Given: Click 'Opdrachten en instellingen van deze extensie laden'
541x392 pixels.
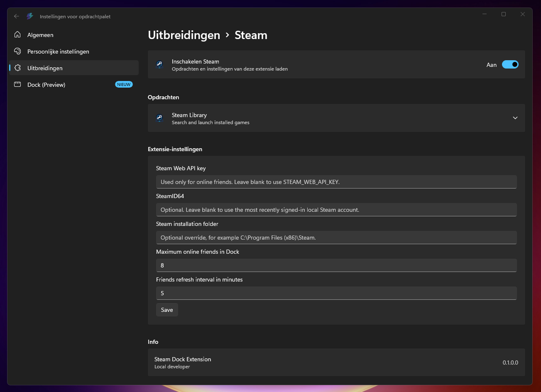Looking at the screenshot, I should click(x=230, y=69).
